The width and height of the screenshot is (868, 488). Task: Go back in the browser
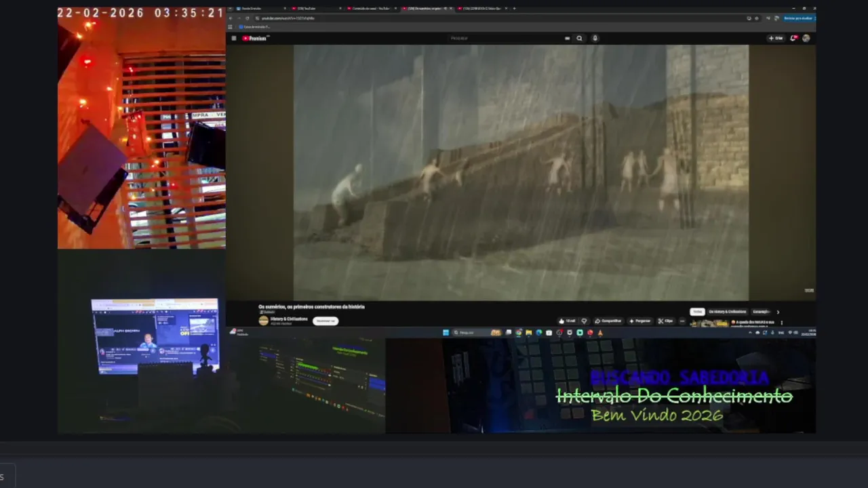click(231, 18)
